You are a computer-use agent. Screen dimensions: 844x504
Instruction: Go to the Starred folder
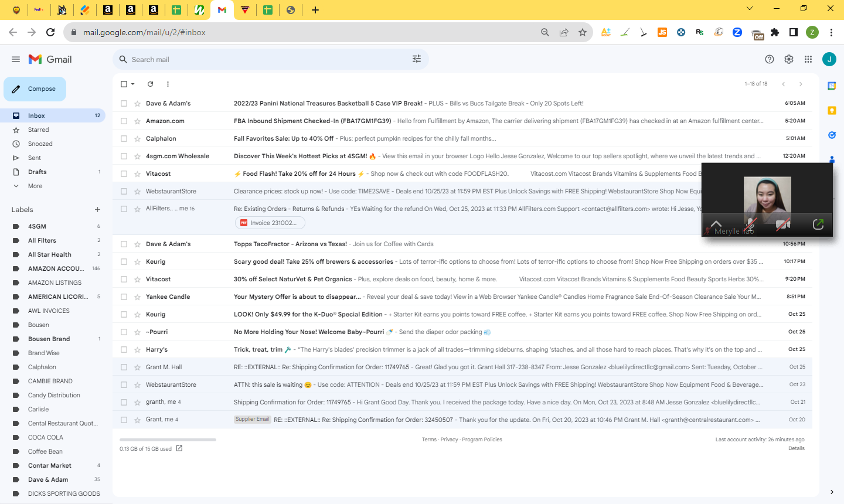point(39,130)
